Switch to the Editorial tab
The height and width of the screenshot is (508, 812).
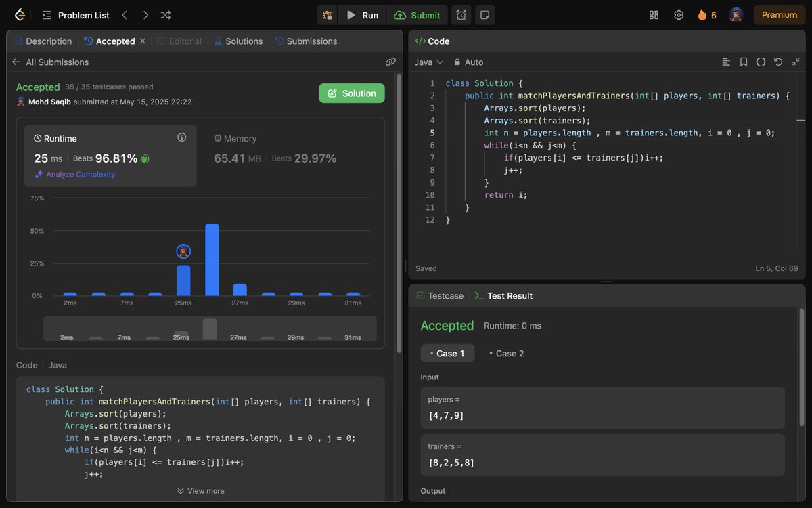tap(179, 41)
